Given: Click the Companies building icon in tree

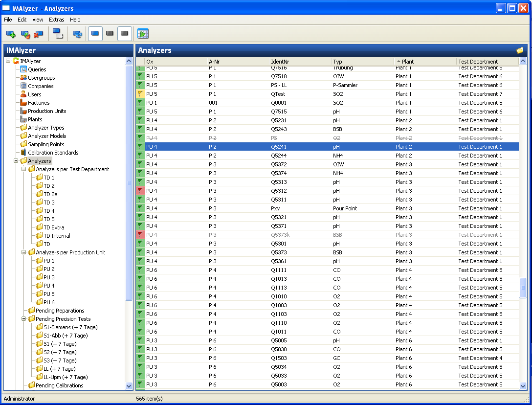Looking at the screenshot, I should 23,86.
